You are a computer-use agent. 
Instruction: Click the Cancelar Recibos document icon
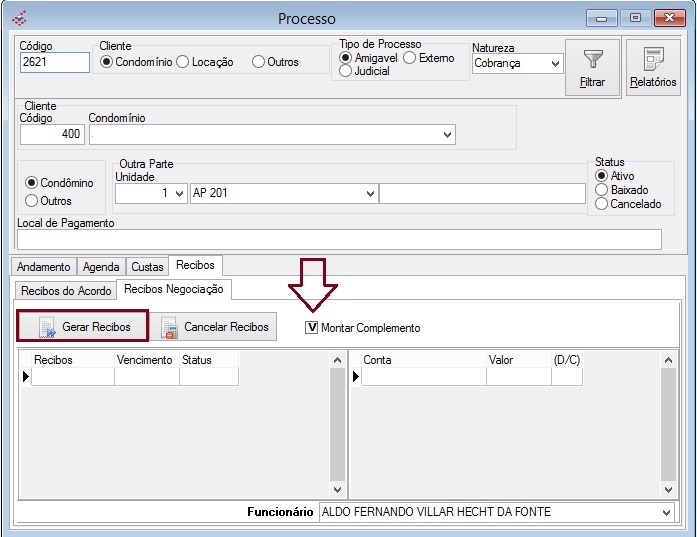pyautogui.click(x=169, y=327)
